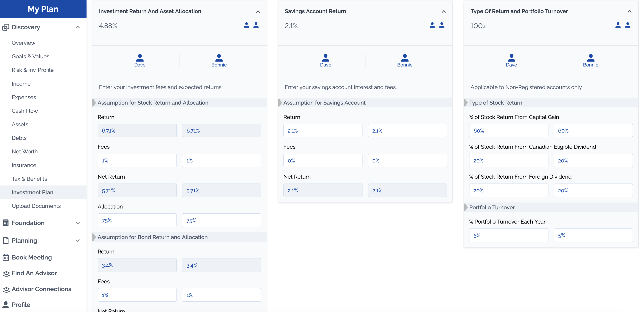Open the Net Worth page

(25, 151)
